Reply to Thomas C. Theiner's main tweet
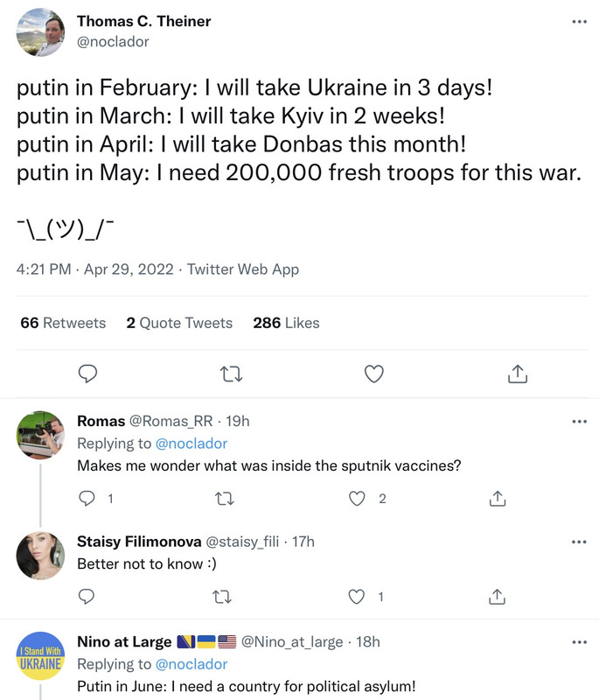The width and height of the screenshot is (599, 700). point(87,374)
